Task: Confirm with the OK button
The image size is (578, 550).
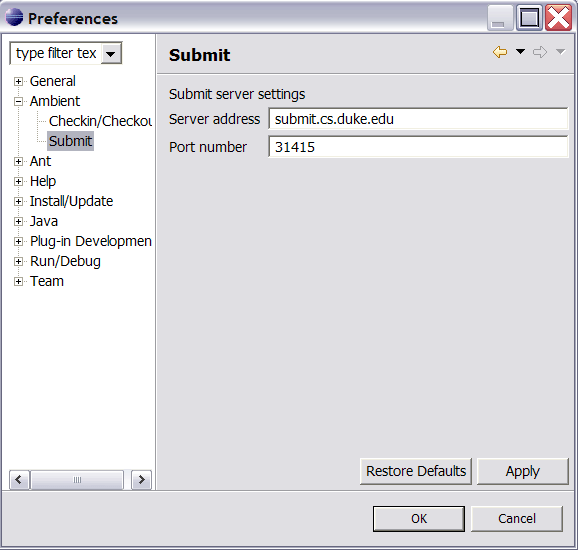Action: [x=419, y=519]
